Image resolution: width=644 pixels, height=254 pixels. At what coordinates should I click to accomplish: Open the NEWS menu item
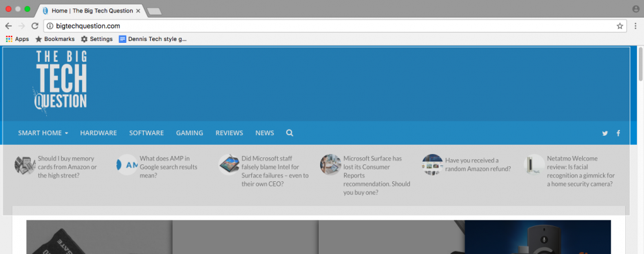click(x=265, y=133)
